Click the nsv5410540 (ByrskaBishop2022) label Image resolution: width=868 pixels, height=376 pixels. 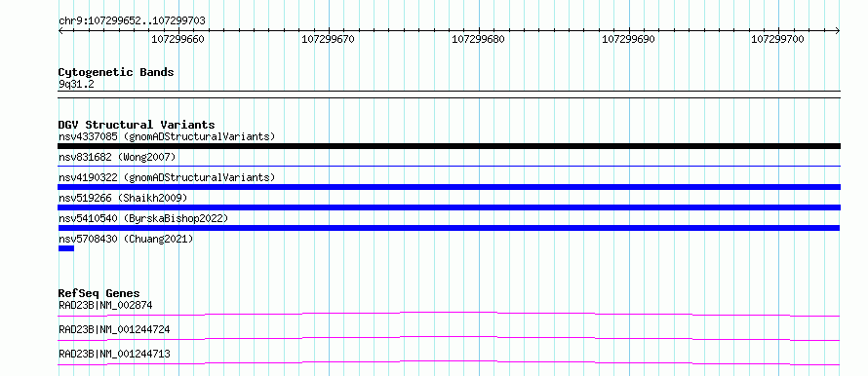pos(143,218)
